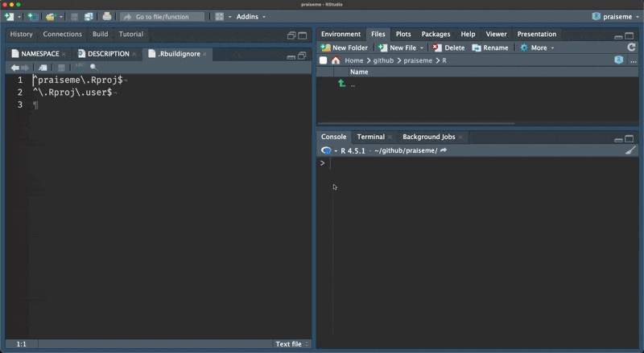Switch to the Packages tab
This screenshot has width=644, height=353.
click(436, 35)
